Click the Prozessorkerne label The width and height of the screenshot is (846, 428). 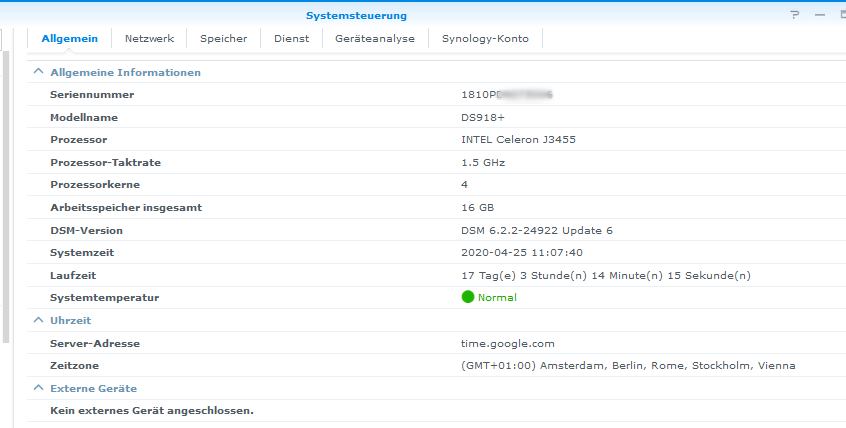pos(95,185)
